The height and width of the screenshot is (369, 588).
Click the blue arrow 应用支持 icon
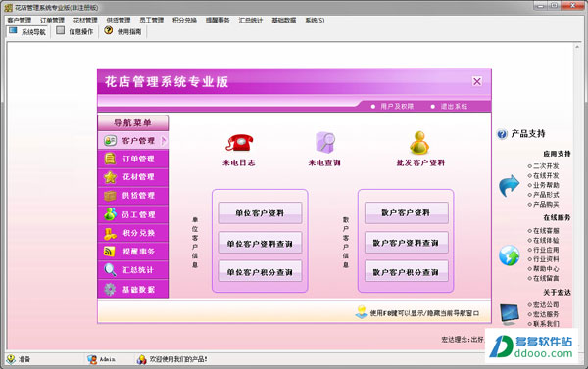coord(509,185)
